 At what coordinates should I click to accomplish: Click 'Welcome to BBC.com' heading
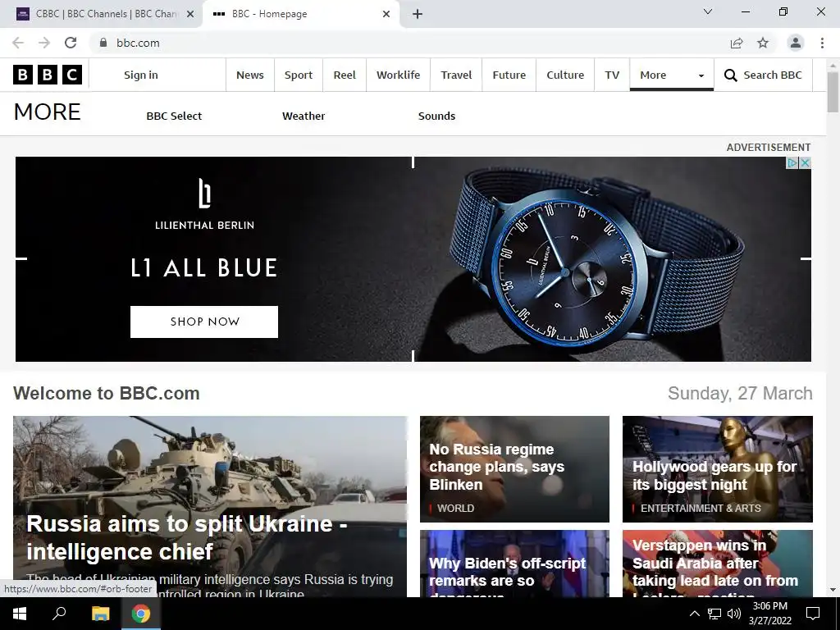(107, 393)
